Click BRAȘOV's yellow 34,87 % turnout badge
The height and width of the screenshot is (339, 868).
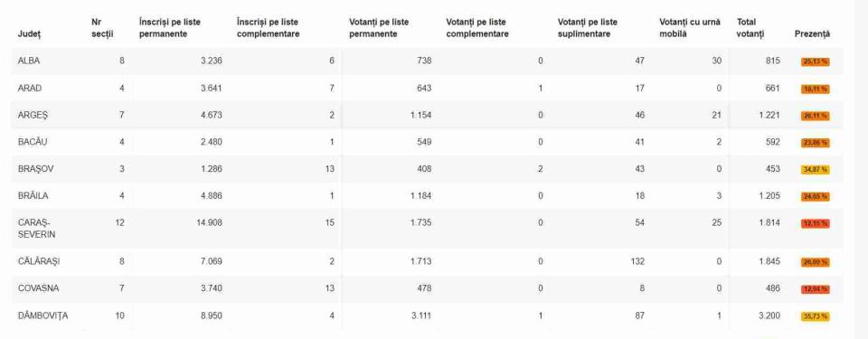tap(815, 170)
